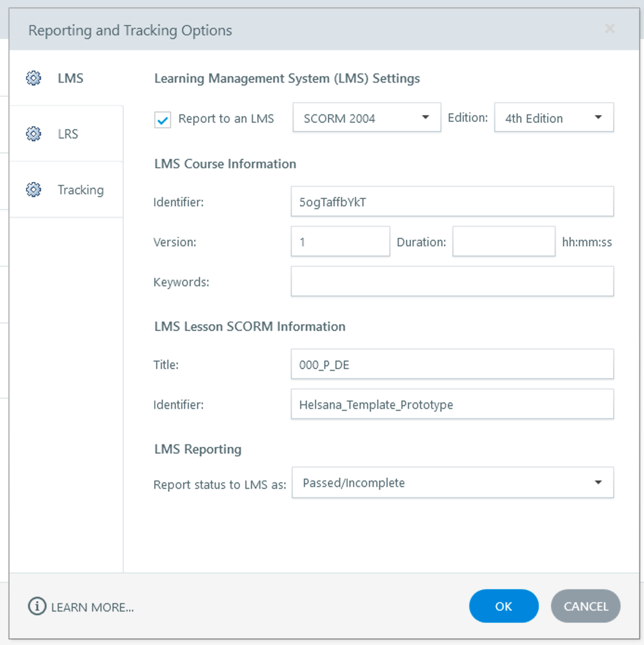
Task: Switch to the LRS tab
Action: pyautogui.click(x=67, y=134)
